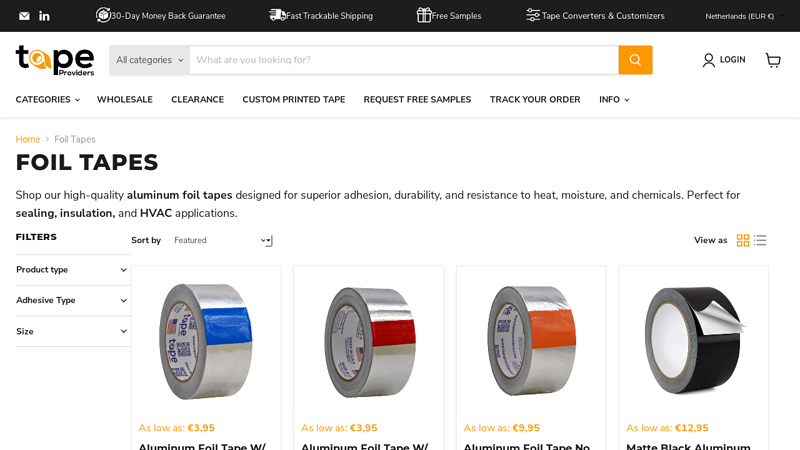Viewport: 800px width, 450px height.
Task: Open the orange-striped aluminum foil tape image
Action: 531,341
